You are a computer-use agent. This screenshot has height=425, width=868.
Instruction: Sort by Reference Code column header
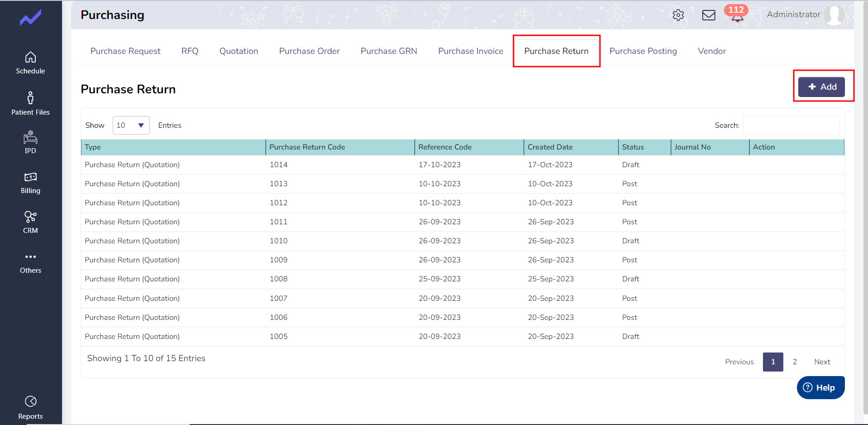coord(469,147)
